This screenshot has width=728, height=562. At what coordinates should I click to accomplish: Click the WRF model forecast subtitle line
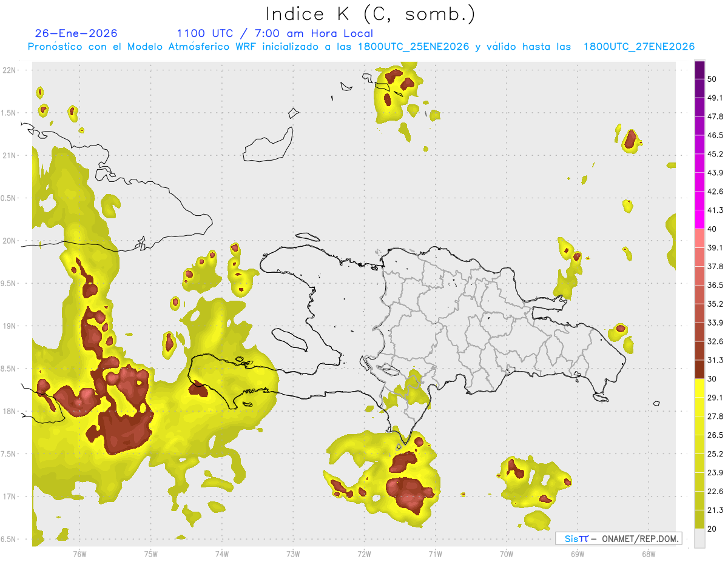pyautogui.click(x=361, y=47)
